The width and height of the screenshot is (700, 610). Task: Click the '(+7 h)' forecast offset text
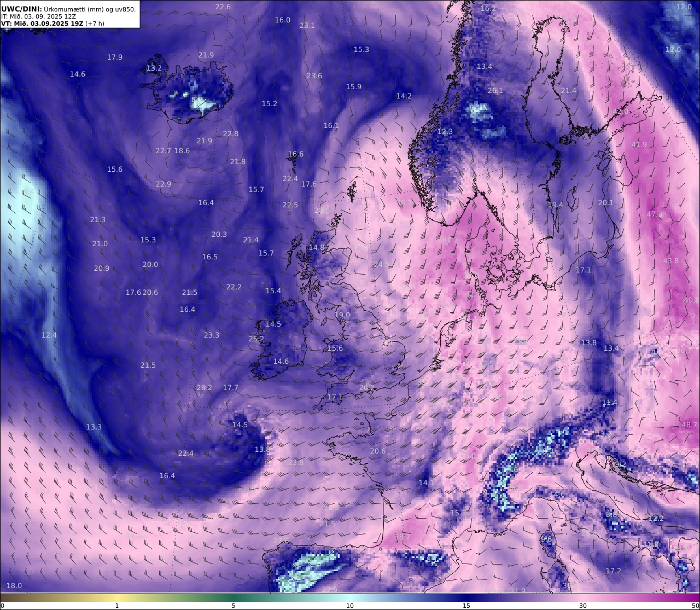(x=94, y=24)
